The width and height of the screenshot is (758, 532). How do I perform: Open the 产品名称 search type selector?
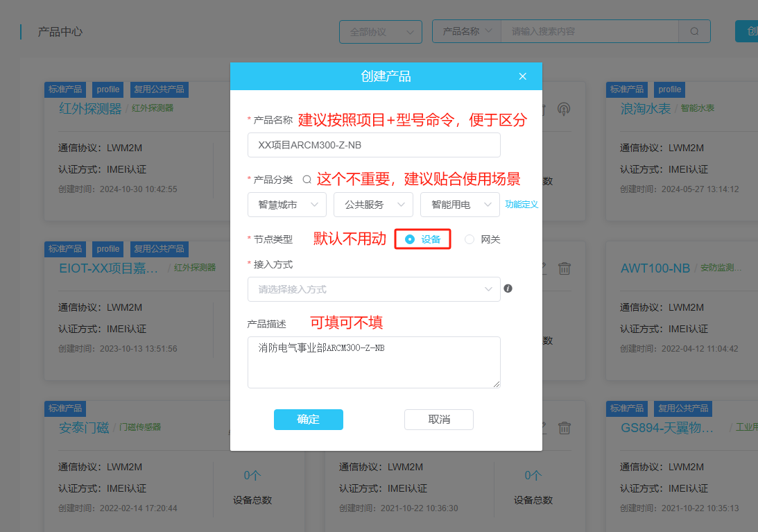(x=467, y=31)
